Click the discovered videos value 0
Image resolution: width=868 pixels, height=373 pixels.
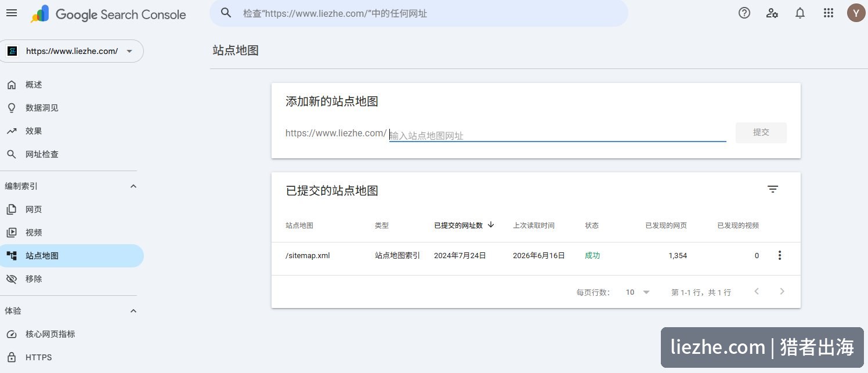click(757, 255)
